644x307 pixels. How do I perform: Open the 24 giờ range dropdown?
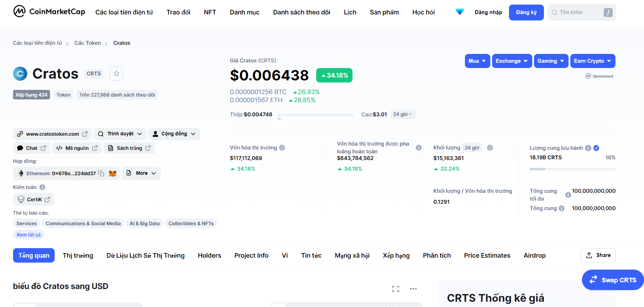point(403,114)
